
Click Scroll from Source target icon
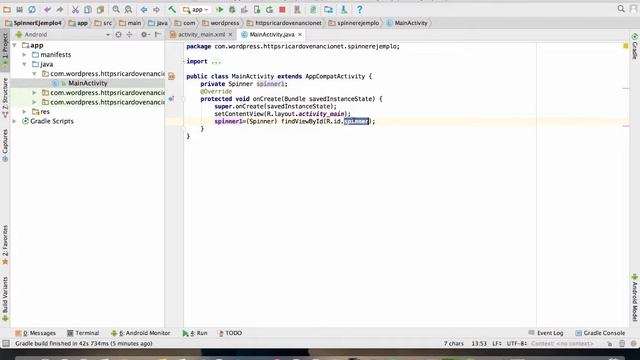point(118,35)
